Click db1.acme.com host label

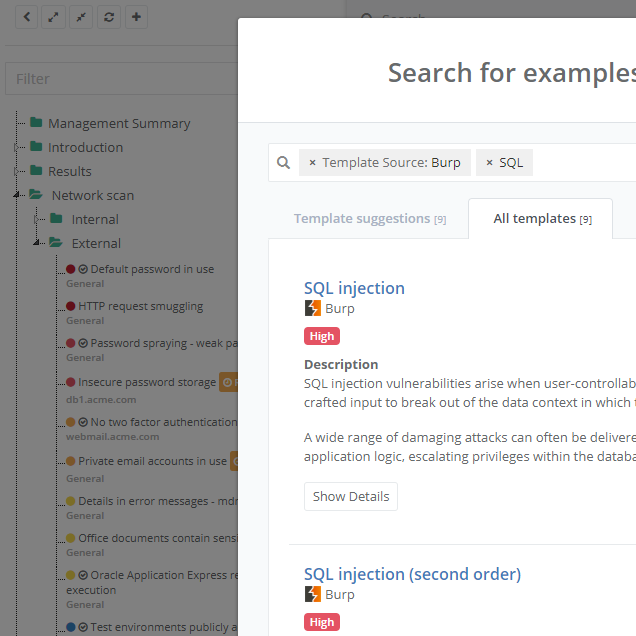(101, 400)
